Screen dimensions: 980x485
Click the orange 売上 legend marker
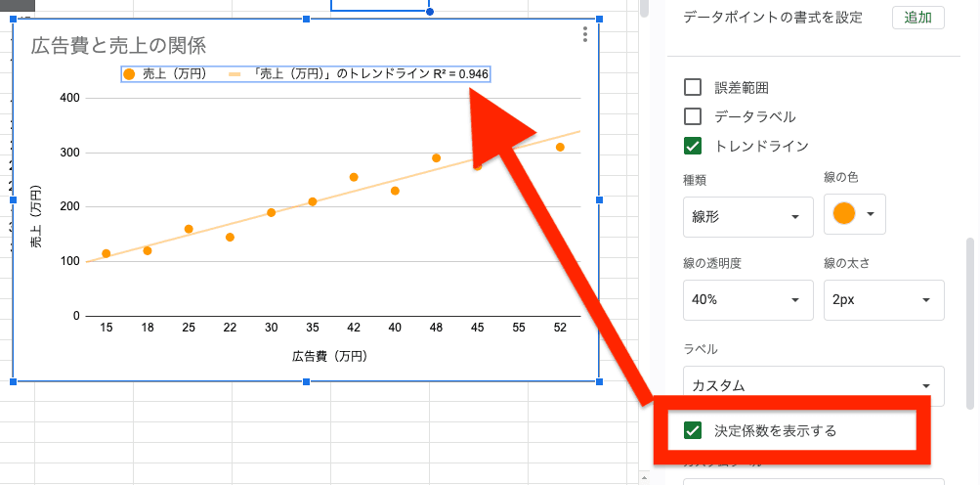click(129, 74)
